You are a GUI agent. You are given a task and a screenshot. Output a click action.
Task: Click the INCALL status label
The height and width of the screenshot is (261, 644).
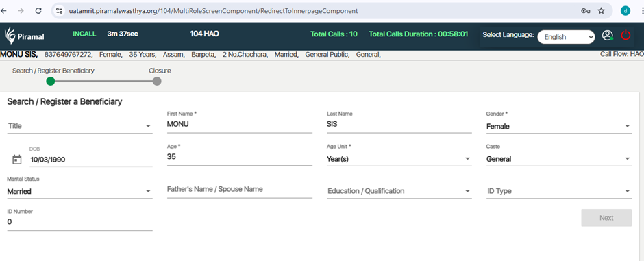click(x=84, y=34)
